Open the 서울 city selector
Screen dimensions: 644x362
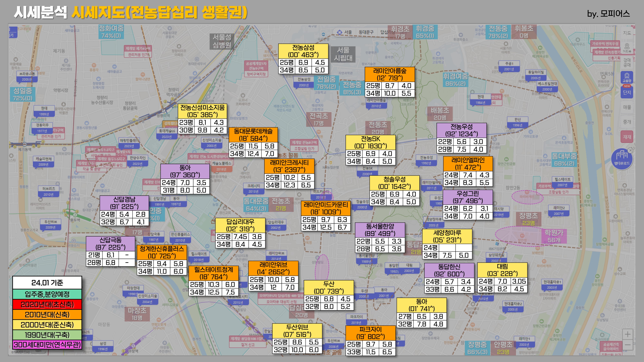(x=348, y=32)
